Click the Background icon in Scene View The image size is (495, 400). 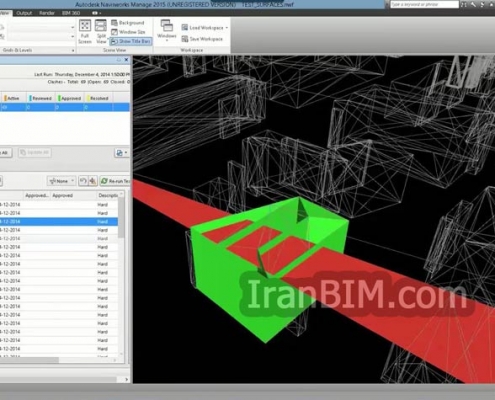[114, 23]
